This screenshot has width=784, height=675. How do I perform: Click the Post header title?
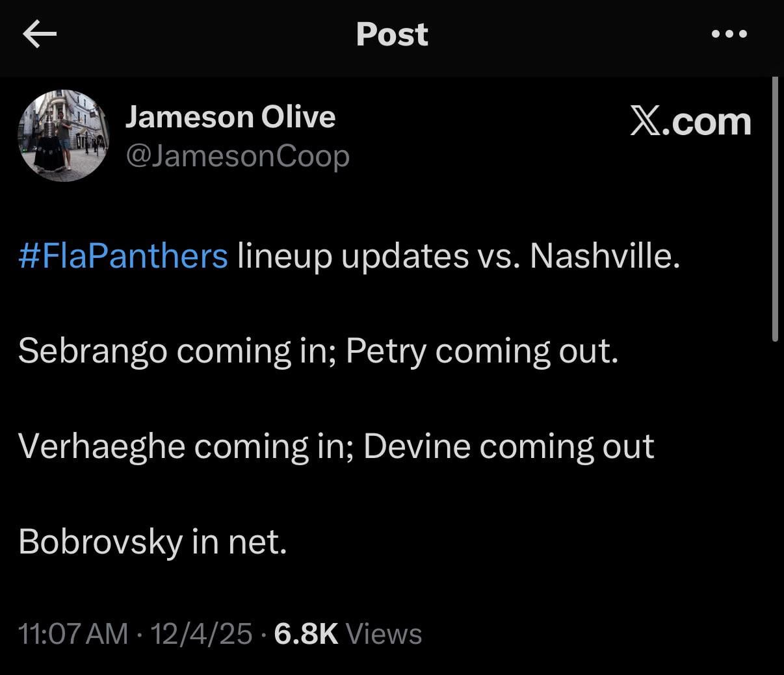392,34
